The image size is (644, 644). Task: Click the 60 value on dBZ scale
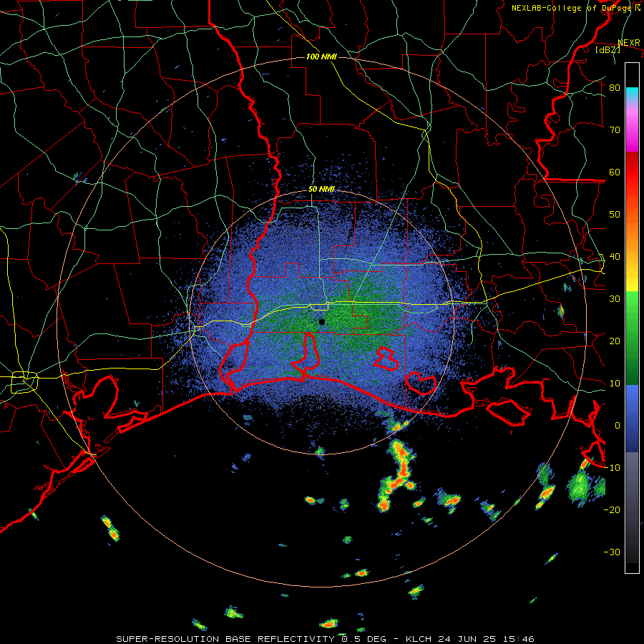tap(615, 172)
